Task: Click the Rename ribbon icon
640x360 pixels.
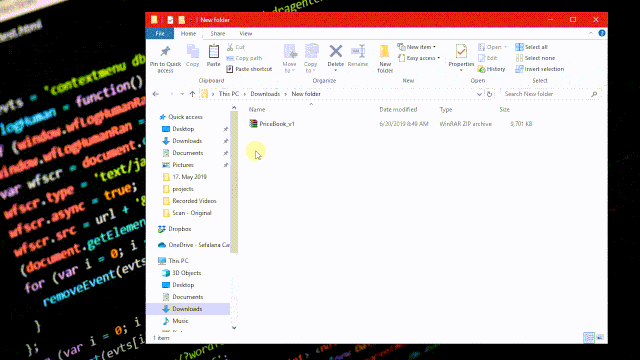Action: [358, 51]
